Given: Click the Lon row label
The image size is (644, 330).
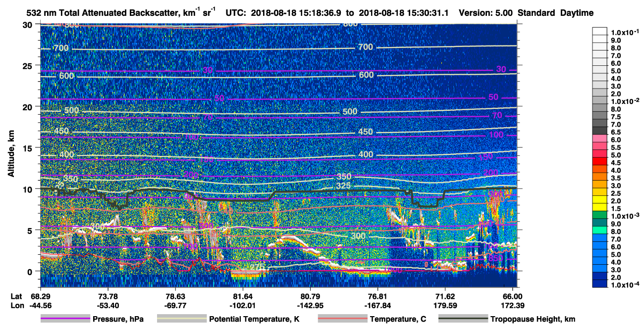Looking at the screenshot, I should point(16,305).
